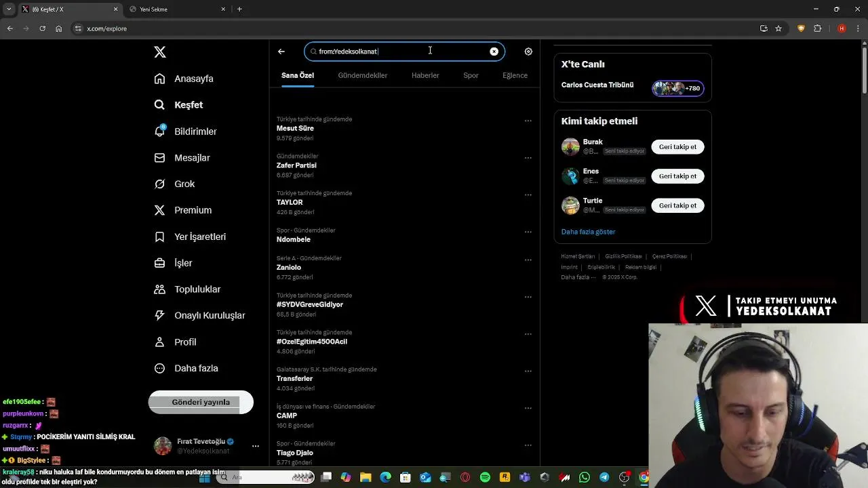Follow back Enes with Geri takip et
The image size is (868, 488).
[677, 176]
